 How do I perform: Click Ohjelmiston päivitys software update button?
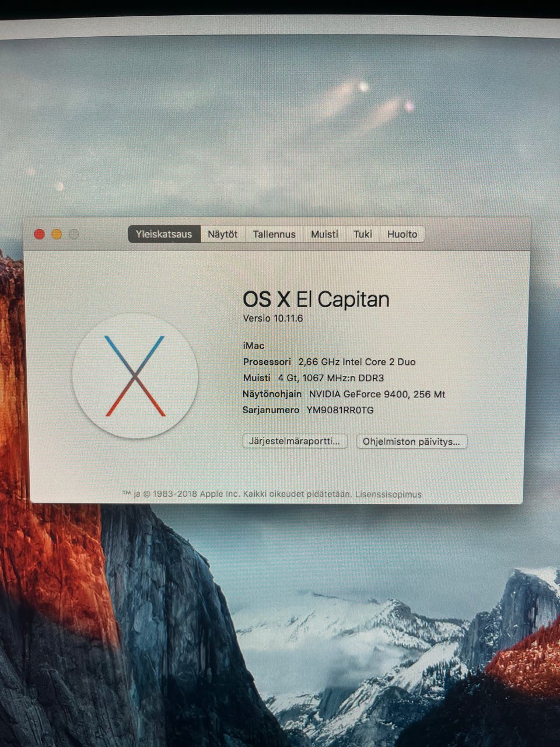(411, 442)
